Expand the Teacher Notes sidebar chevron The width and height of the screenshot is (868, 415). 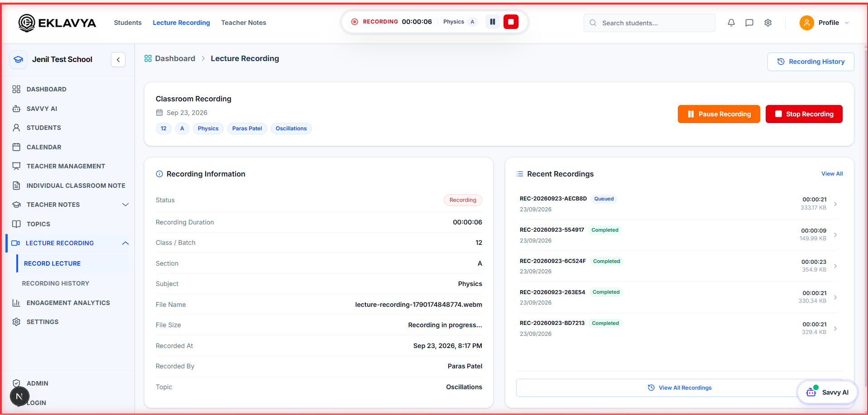(125, 205)
